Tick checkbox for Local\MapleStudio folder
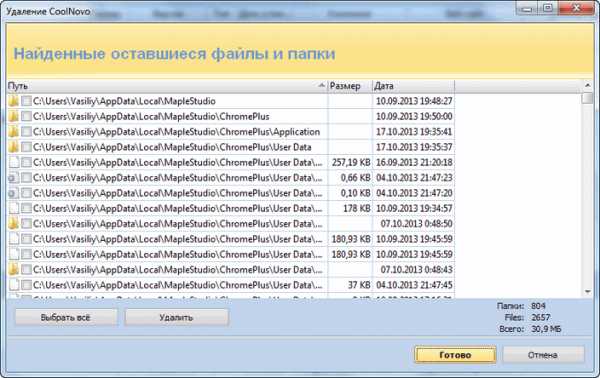Screen dimensions: 600x378 [x=26, y=101]
